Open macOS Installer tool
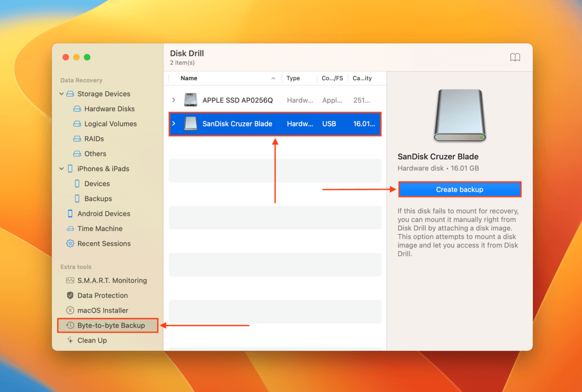The height and width of the screenshot is (392, 582). [x=103, y=310]
